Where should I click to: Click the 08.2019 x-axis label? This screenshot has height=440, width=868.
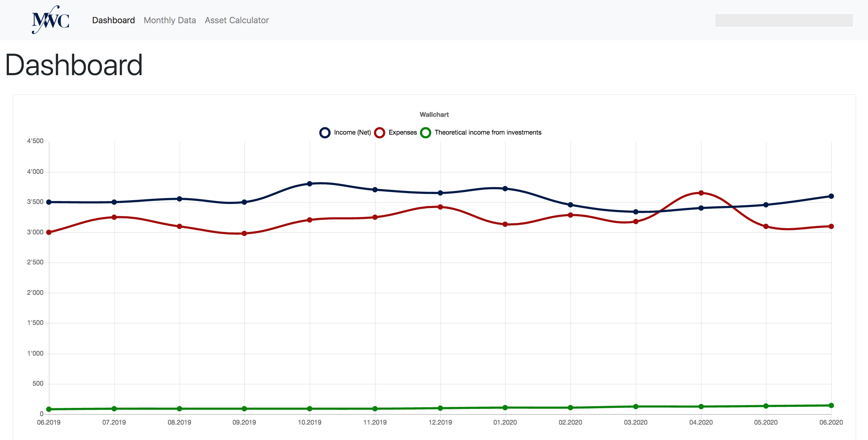pos(180,422)
